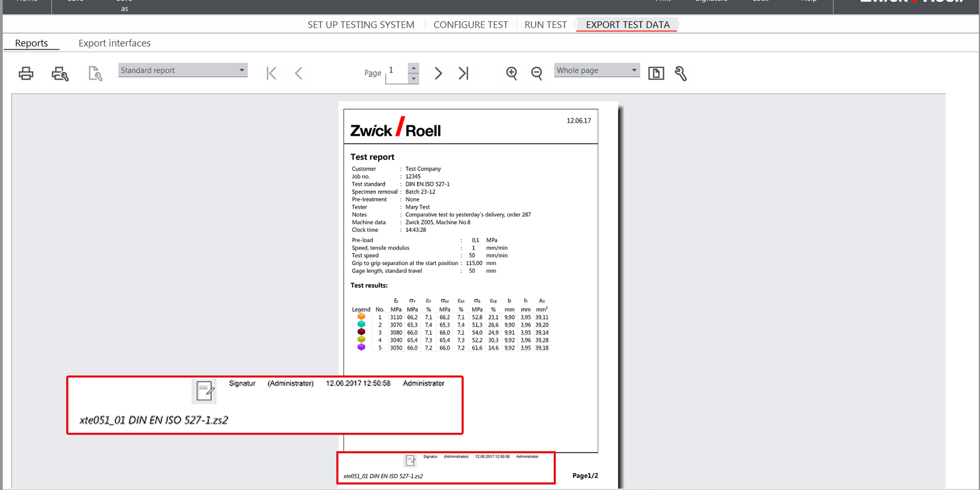980x490 pixels.
Task: Go to CONFIGURE TEST step
Action: (470, 25)
